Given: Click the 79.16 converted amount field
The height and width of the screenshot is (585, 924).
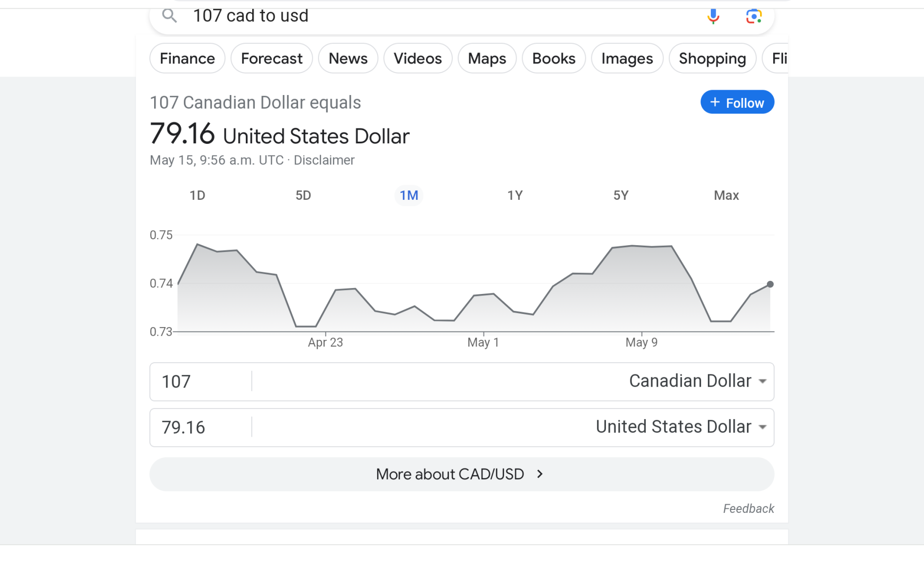Looking at the screenshot, I should point(201,428).
